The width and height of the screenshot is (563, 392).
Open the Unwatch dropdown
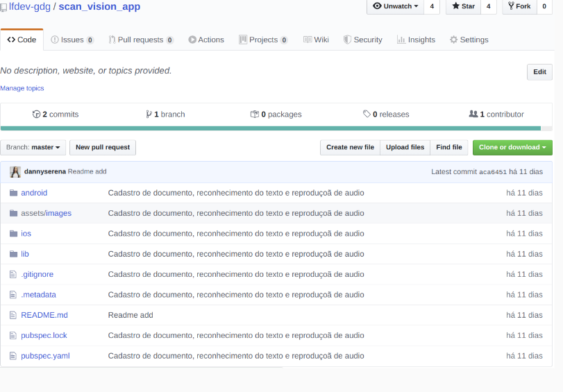tap(395, 6)
